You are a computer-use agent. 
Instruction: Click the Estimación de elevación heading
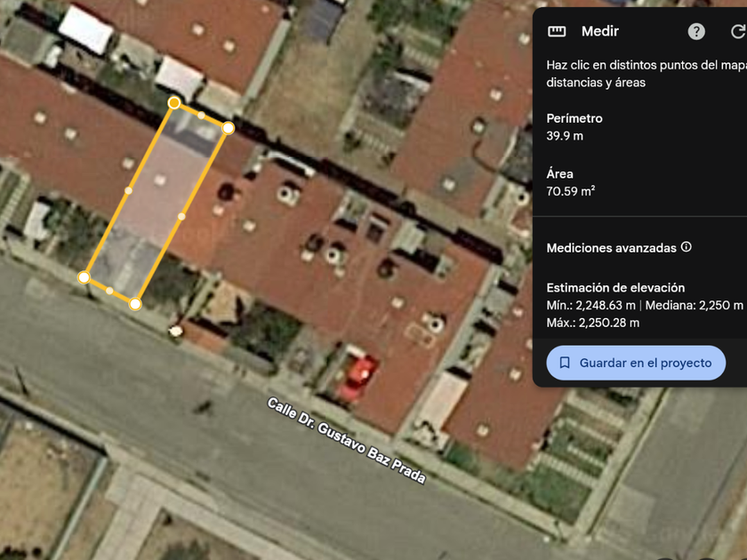pos(615,288)
